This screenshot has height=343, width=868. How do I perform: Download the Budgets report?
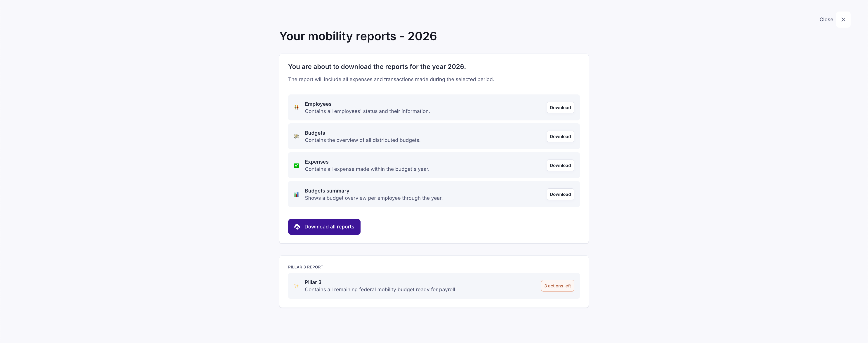560,136
